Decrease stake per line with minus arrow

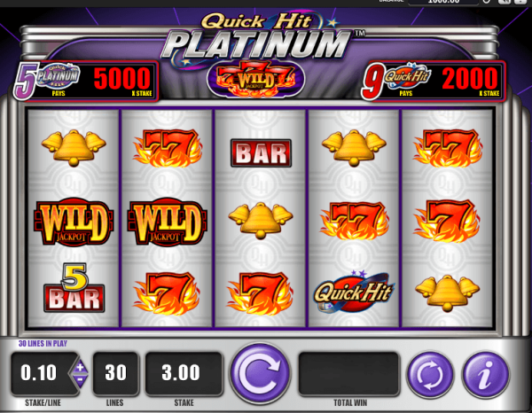pos(80,380)
